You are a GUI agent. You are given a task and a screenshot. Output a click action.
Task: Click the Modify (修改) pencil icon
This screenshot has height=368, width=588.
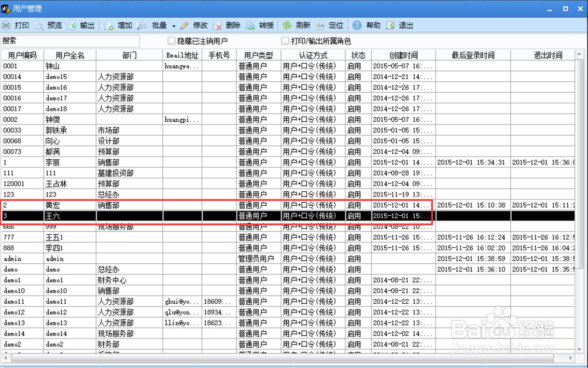coord(184,26)
